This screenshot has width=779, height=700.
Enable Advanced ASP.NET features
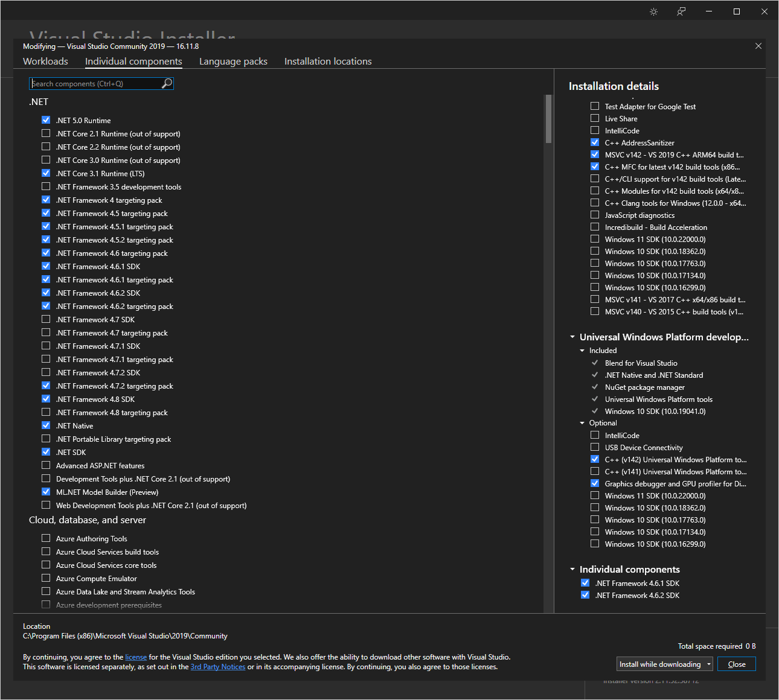click(46, 465)
